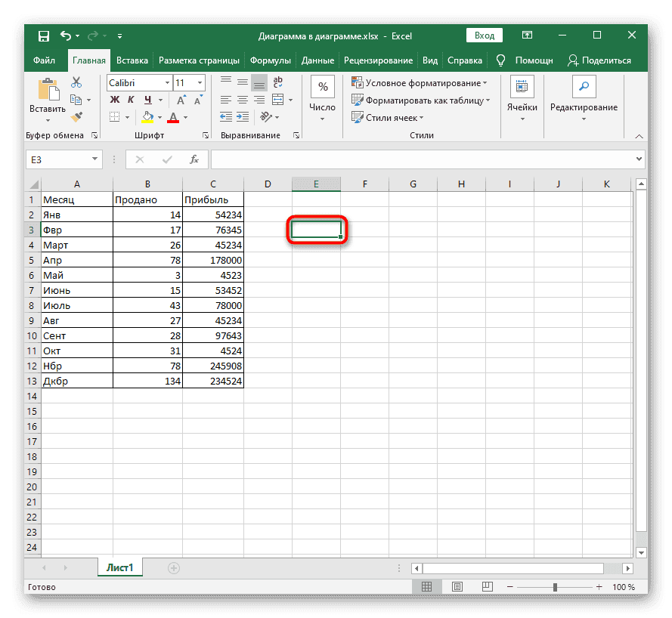Add a new sheet with plus icon
Screen dimensions: 672x618
pos(174,567)
